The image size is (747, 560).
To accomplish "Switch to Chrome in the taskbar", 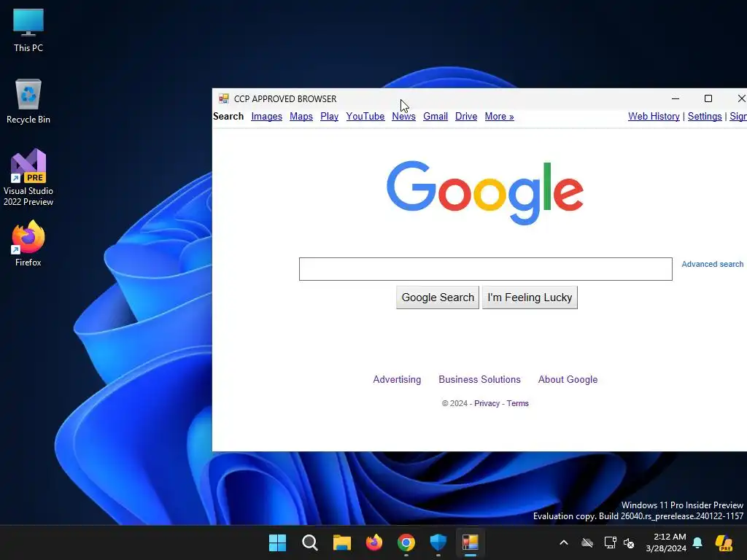I will point(406,542).
